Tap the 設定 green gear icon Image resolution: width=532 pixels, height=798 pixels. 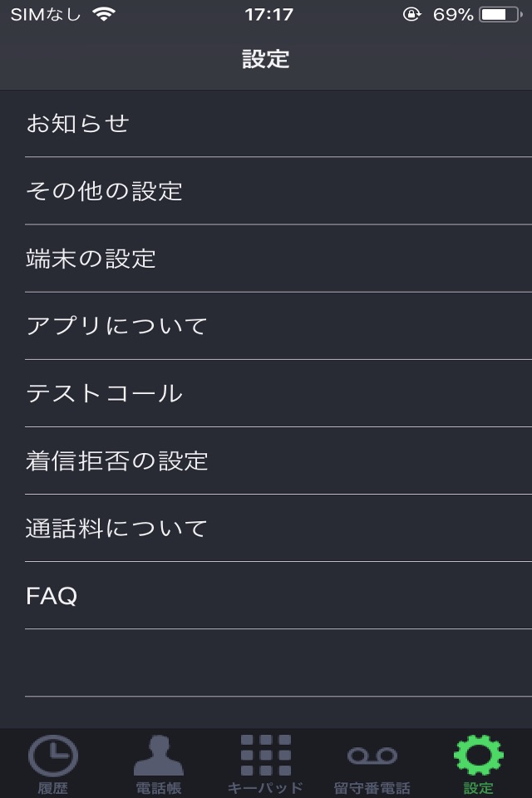[x=479, y=756]
